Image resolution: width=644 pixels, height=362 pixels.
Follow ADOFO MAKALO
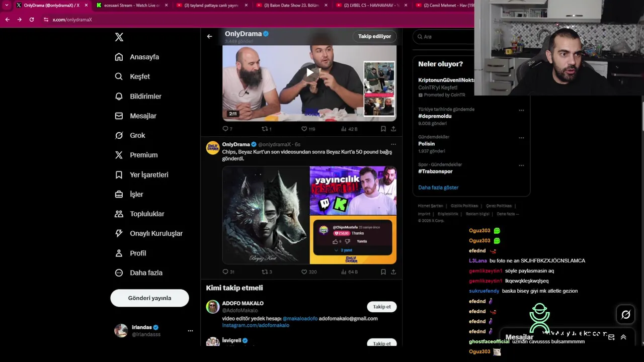382,307
